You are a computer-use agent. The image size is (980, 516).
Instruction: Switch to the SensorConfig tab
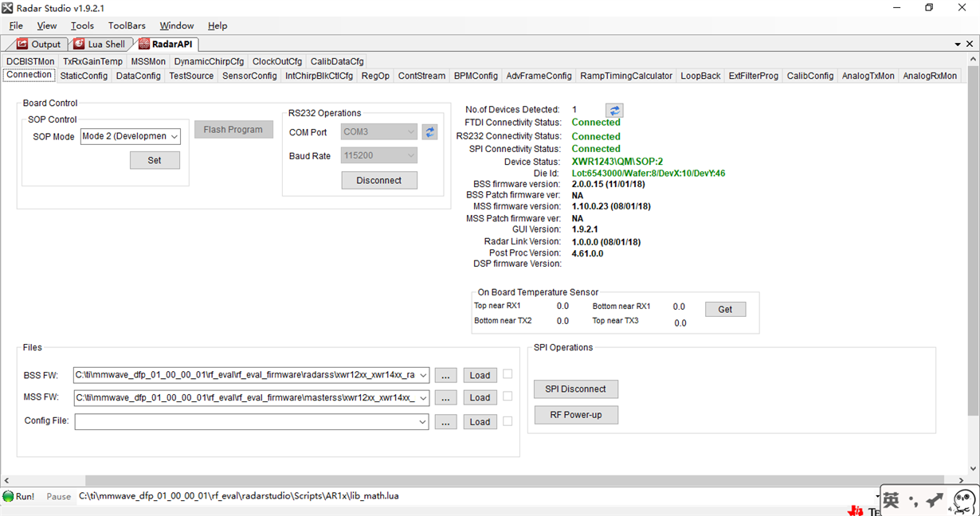[x=249, y=76]
